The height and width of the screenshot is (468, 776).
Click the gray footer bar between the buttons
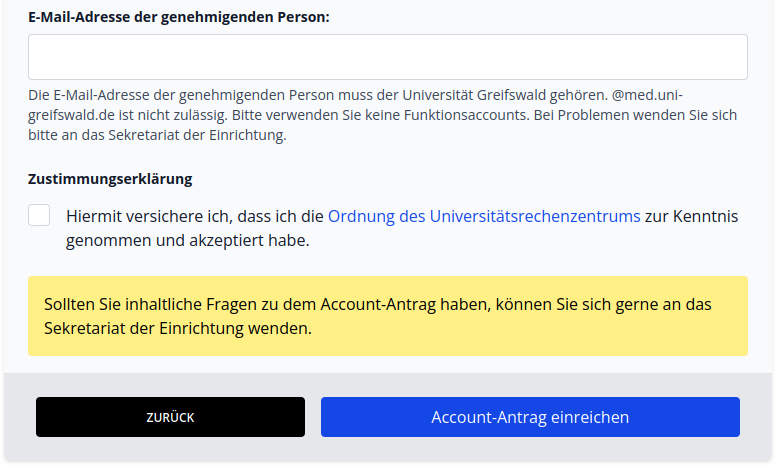pyautogui.click(x=312, y=417)
